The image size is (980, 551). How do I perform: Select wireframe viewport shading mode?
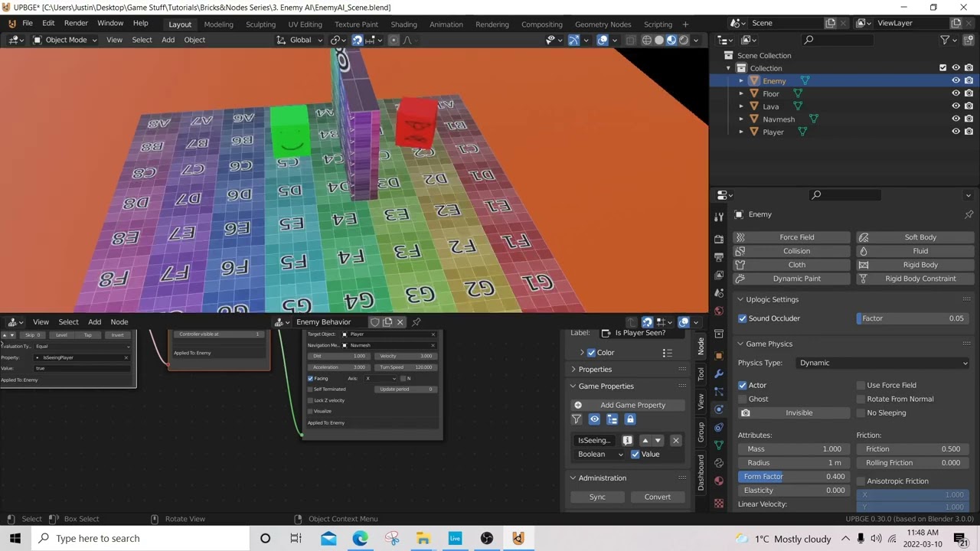coord(647,40)
